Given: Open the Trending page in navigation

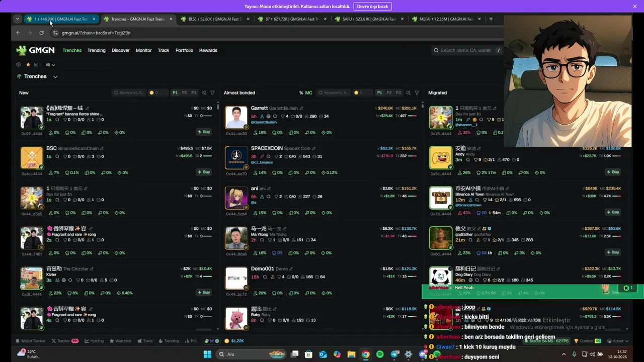Looking at the screenshot, I should click(x=97, y=50).
